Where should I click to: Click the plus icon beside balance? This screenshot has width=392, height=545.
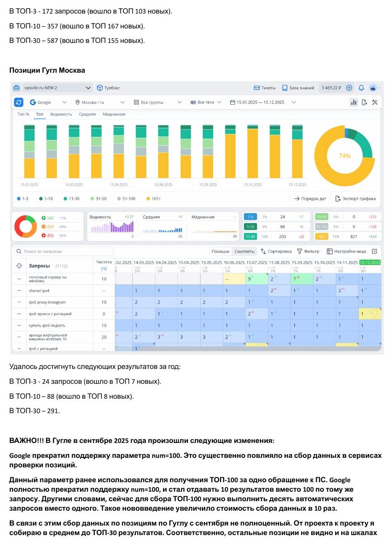(349, 88)
